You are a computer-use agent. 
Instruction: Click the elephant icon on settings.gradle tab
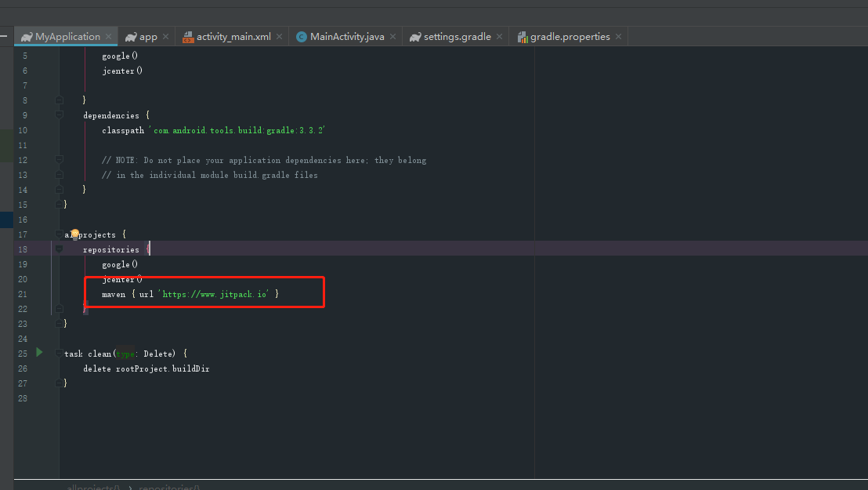click(x=414, y=36)
